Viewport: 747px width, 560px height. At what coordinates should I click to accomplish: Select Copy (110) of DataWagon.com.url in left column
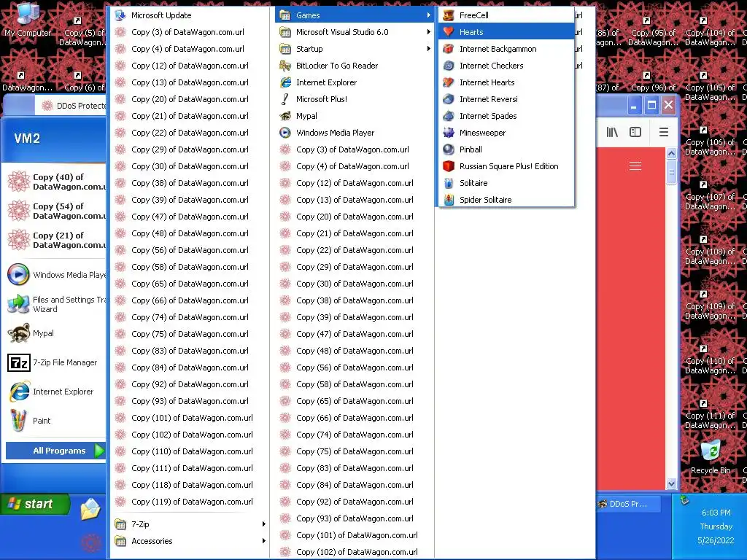190,451
